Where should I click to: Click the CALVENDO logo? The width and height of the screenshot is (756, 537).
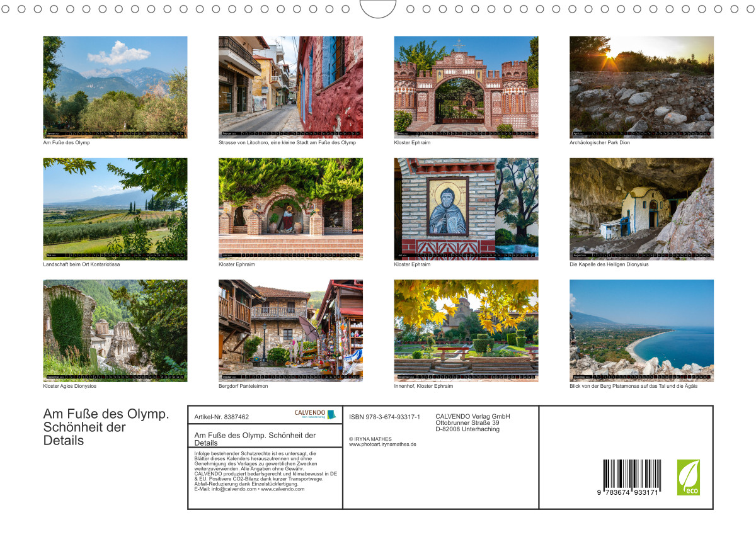click(314, 414)
